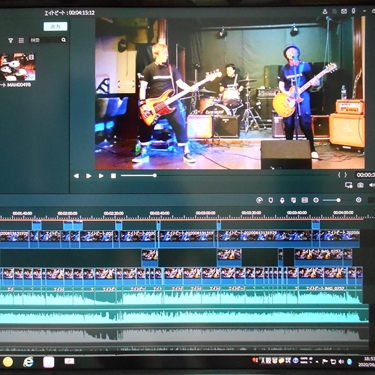
Task: Record voiceover with microphone icon
Action: (x=282, y=200)
